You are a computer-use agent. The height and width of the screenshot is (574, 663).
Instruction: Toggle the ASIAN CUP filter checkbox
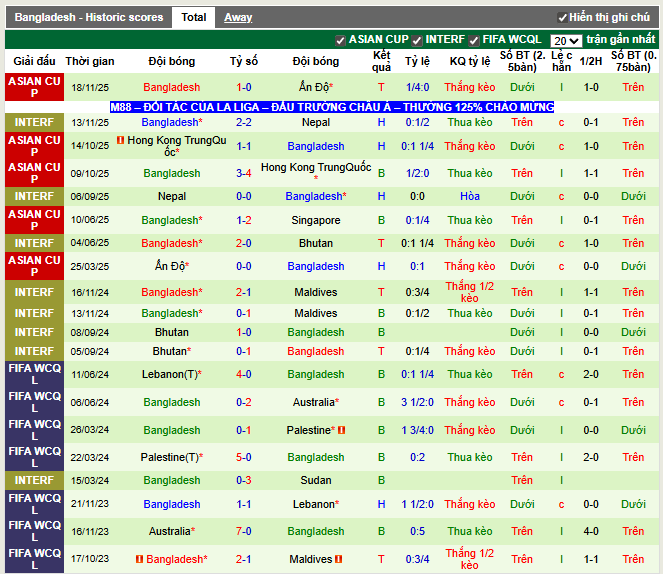click(x=341, y=40)
